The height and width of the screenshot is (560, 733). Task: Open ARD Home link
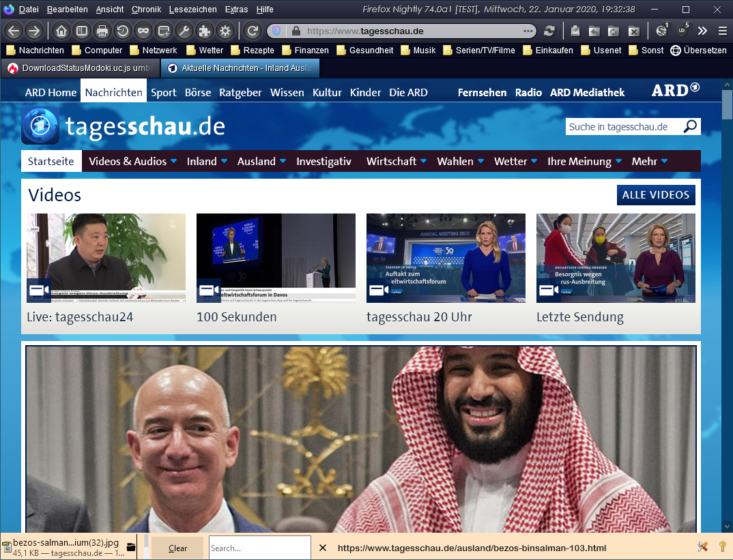[51, 93]
